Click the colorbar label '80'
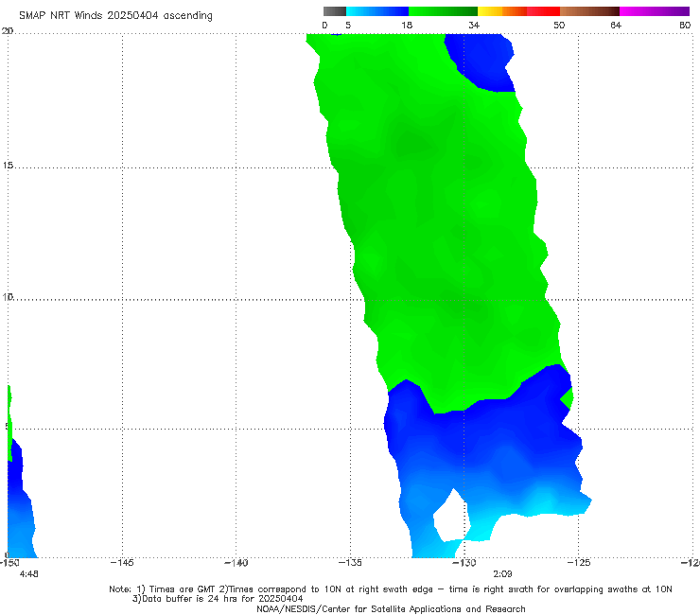Viewport: 700px width, 615px height. pyautogui.click(x=685, y=26)
